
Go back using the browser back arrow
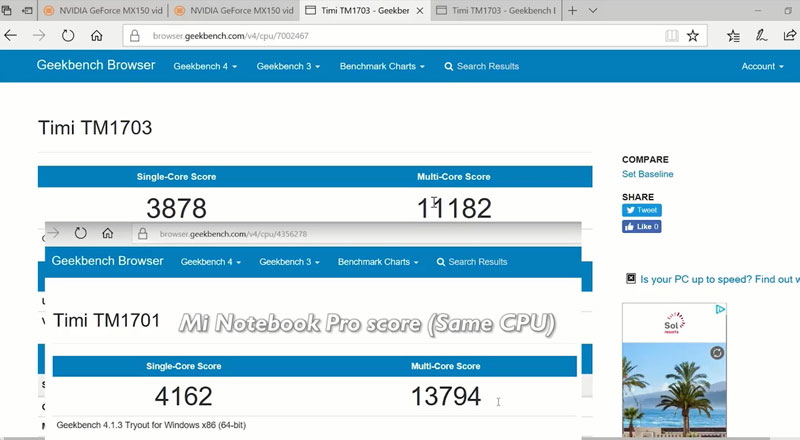click(10, 36)
